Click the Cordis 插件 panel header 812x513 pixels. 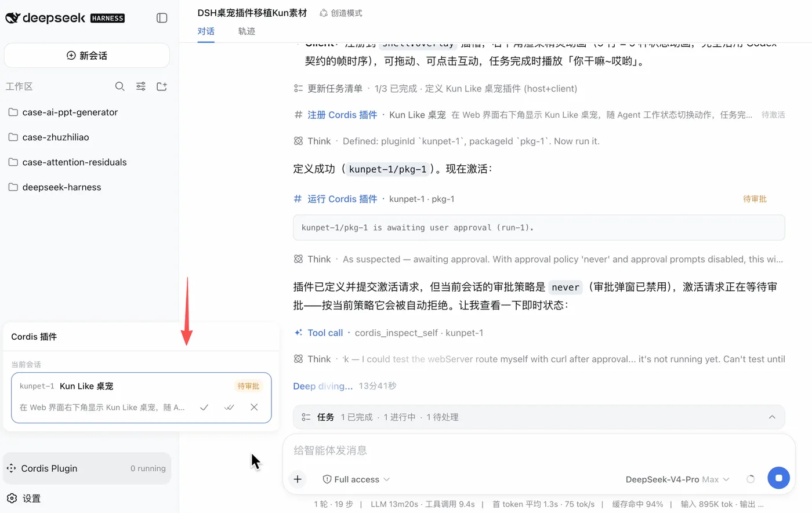34,337
